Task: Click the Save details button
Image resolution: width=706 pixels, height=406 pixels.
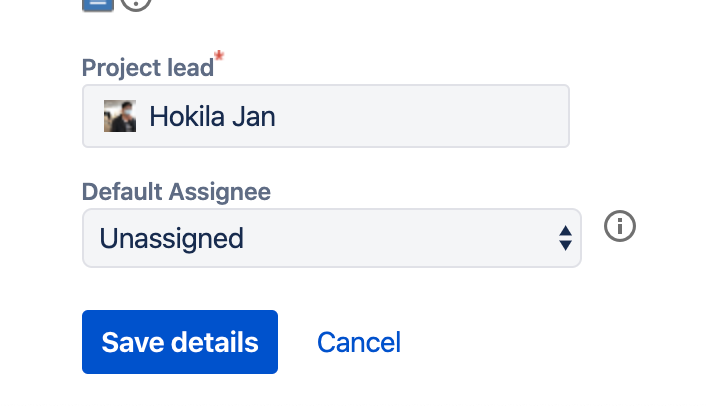Action: tap(180, 342)
